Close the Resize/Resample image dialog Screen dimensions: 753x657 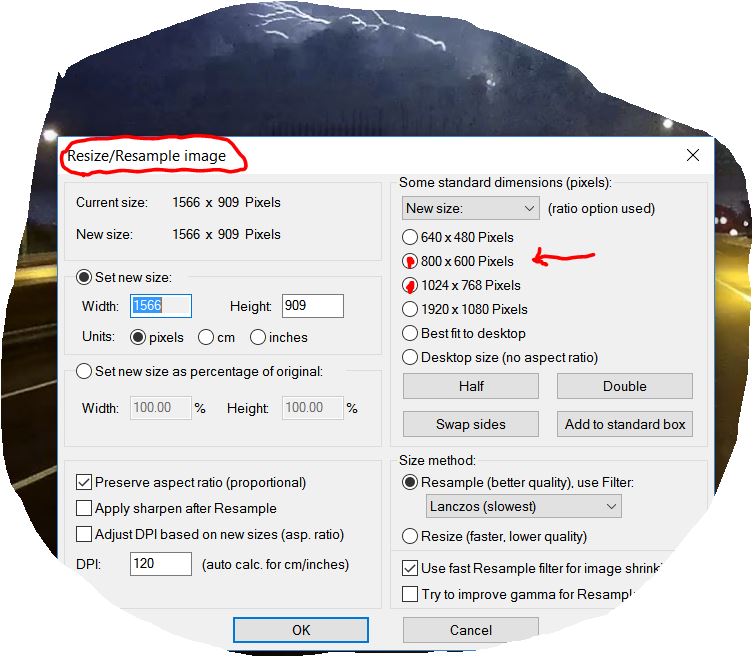point(692,155)
